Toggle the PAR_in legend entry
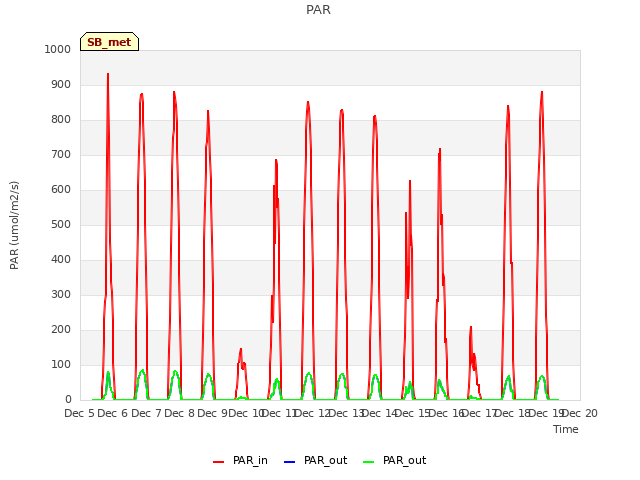640x480 pixels. click(240, 461)
